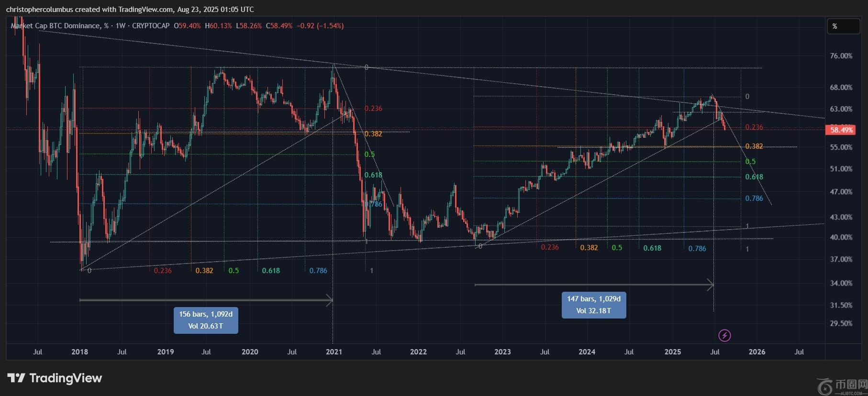Click the 76.00% price scale label

tap(841, 56)
